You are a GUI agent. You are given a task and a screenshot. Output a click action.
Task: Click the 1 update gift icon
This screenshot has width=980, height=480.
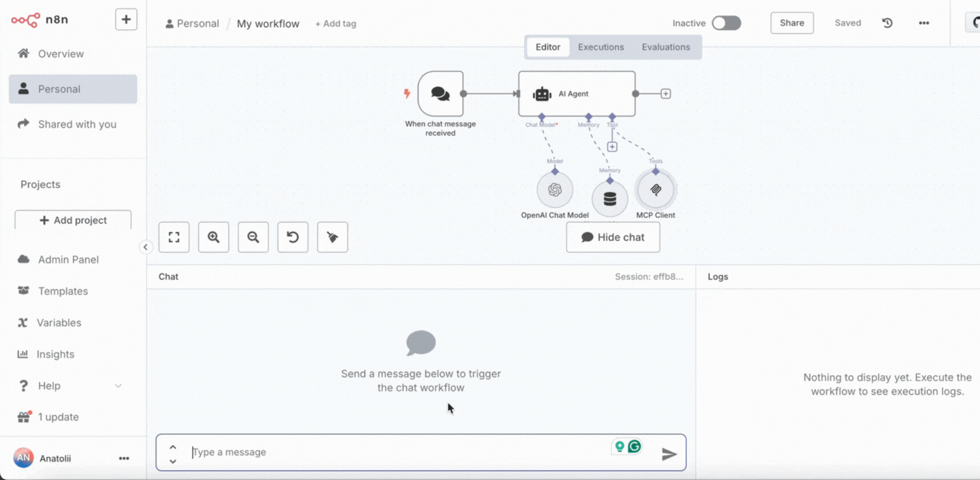click(x=24, y=417)
